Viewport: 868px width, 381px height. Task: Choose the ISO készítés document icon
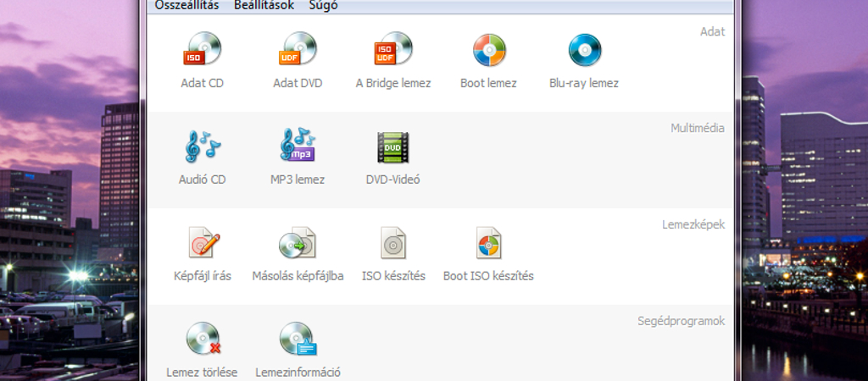[393, 242]
